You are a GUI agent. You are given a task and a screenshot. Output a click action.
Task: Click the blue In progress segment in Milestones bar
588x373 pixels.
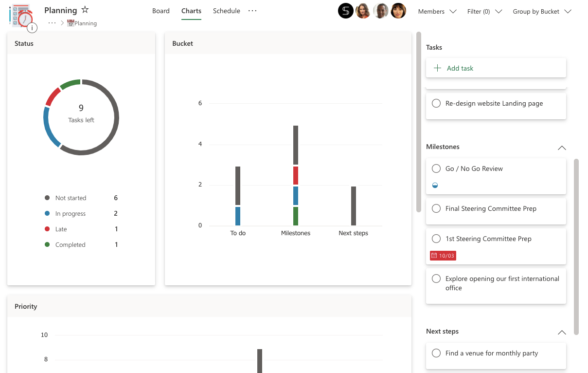tap(296, 196)
